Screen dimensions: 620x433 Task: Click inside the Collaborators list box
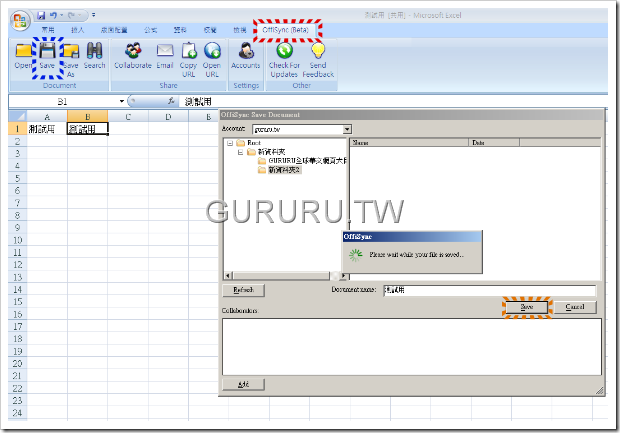tap(412, 347)
